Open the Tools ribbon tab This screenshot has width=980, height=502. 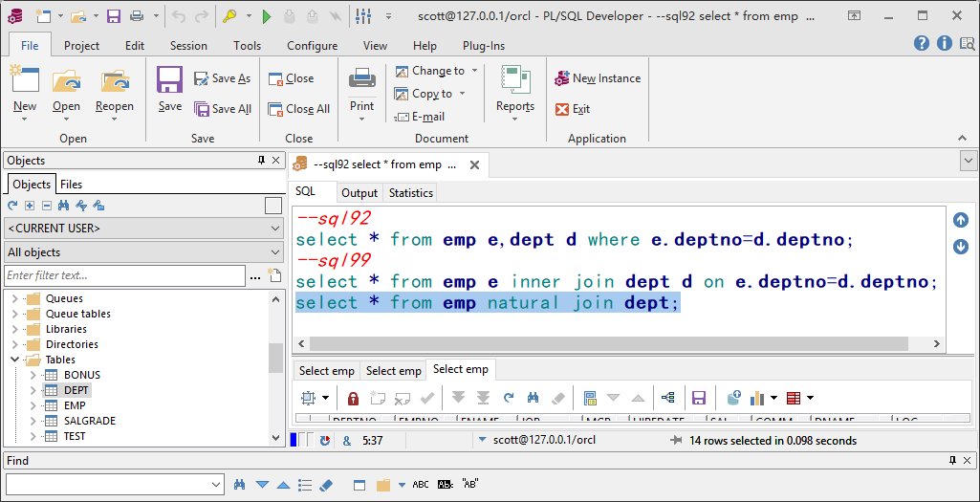point(247,46)
